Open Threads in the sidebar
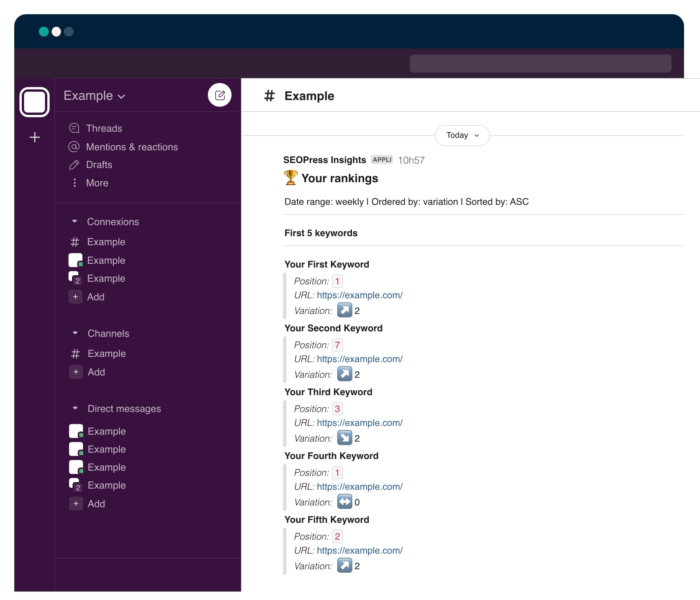 [x=104, y=128]
